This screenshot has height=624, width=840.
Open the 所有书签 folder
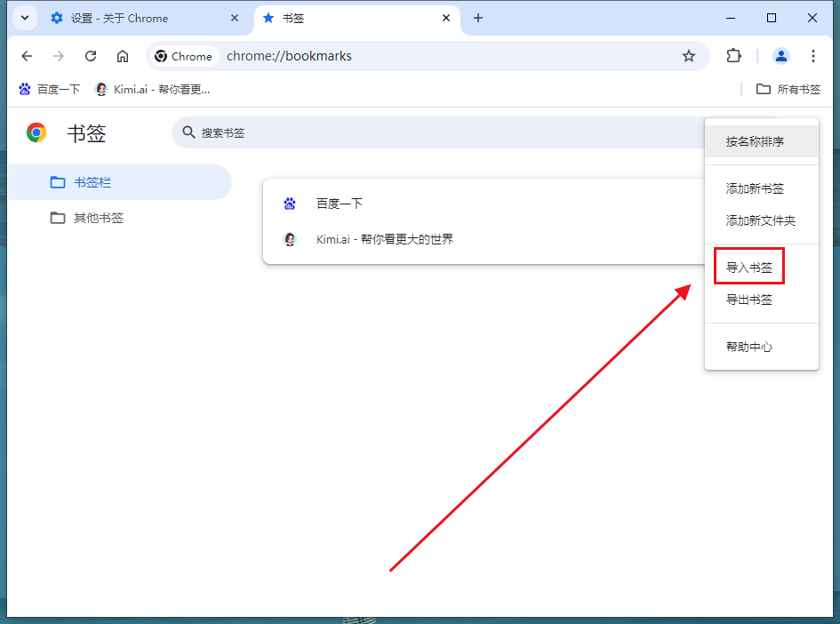(788, 90)
